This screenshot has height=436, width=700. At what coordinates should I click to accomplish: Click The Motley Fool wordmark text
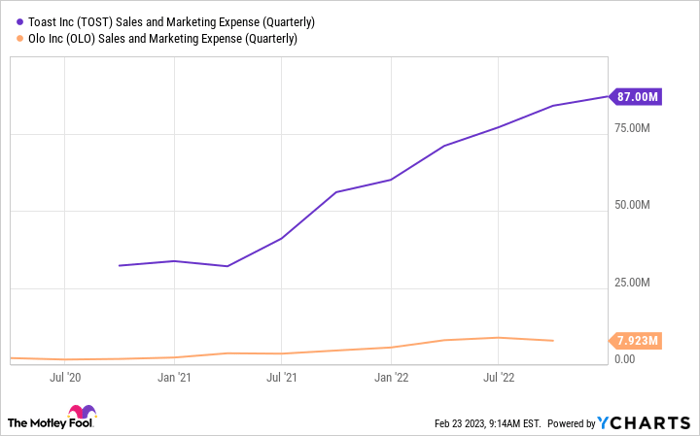(50, 423)
